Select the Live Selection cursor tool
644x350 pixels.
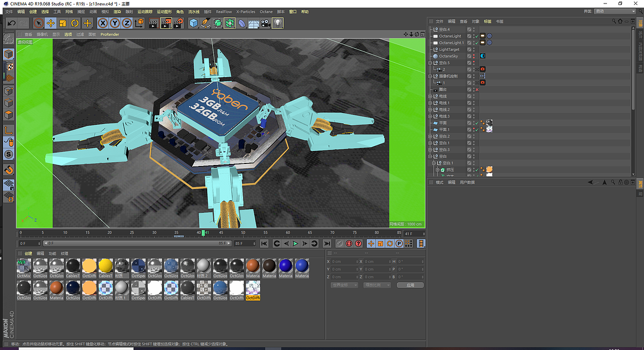click(x=39, y=23)
